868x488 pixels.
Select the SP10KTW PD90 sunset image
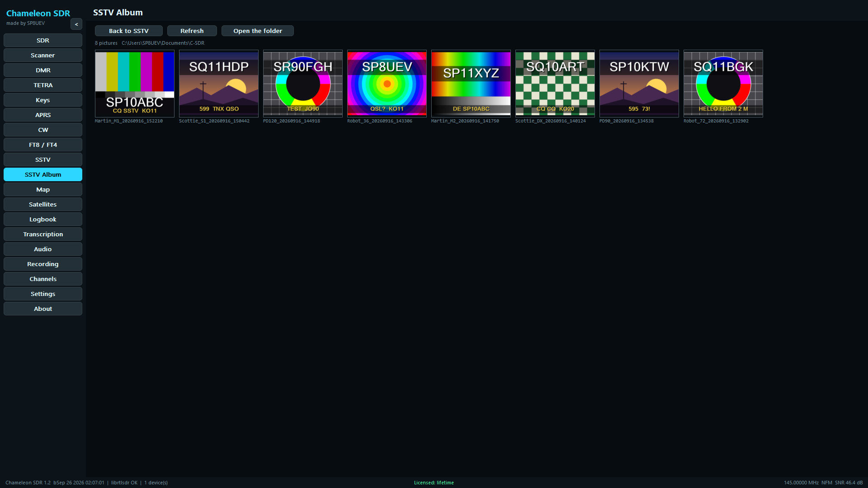pyautogui.click(x=639, y=84)
